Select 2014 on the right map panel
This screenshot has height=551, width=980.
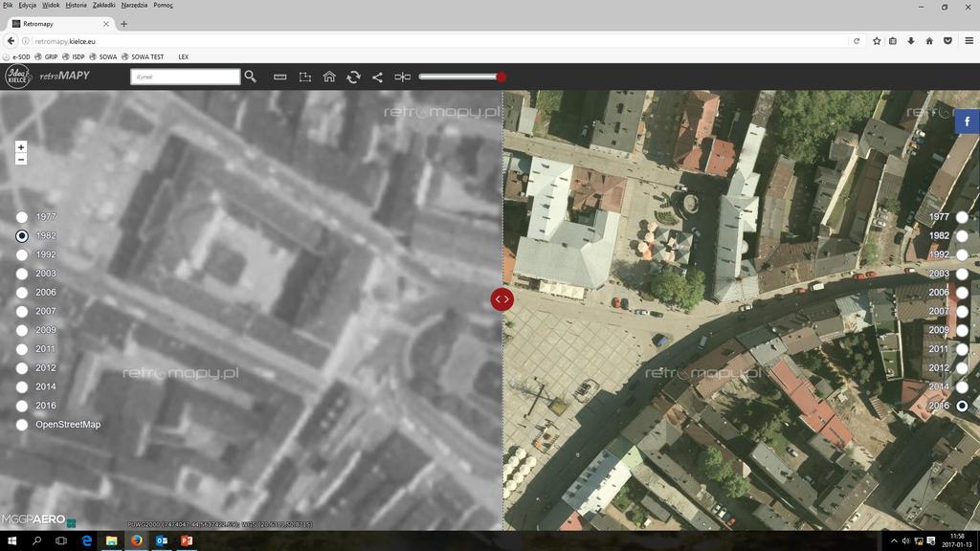tap(962, 386)
